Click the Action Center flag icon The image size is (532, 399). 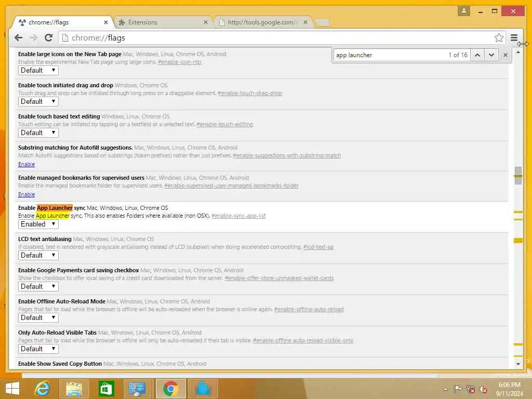click(458, 389)
